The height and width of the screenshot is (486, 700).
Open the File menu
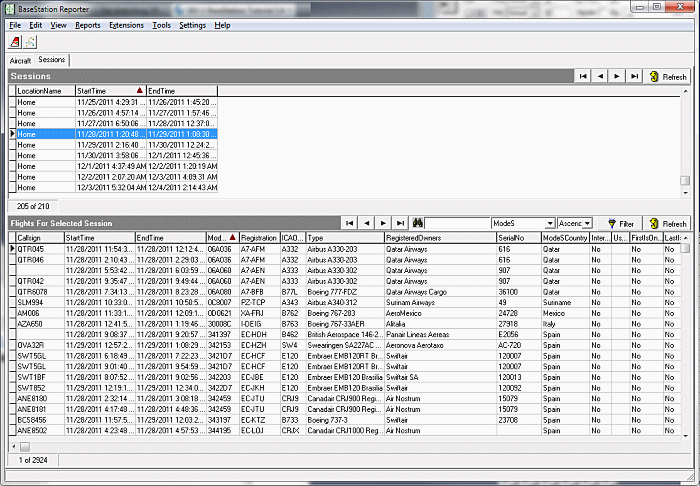click(x=15, y=25)
